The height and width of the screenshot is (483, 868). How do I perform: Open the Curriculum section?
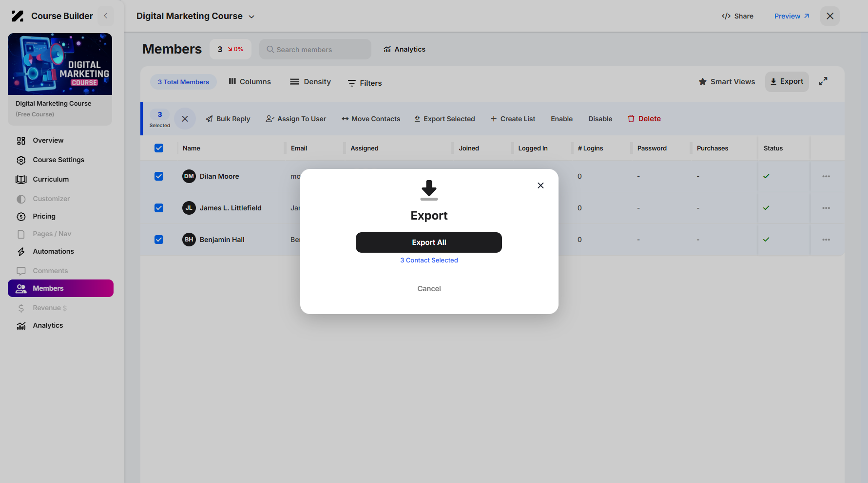(x=51, y=179)
